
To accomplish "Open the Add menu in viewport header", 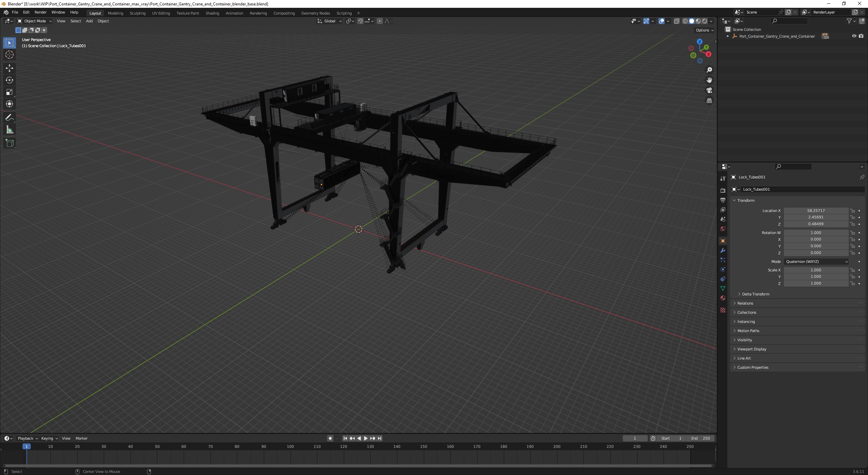I will (89, 21).
